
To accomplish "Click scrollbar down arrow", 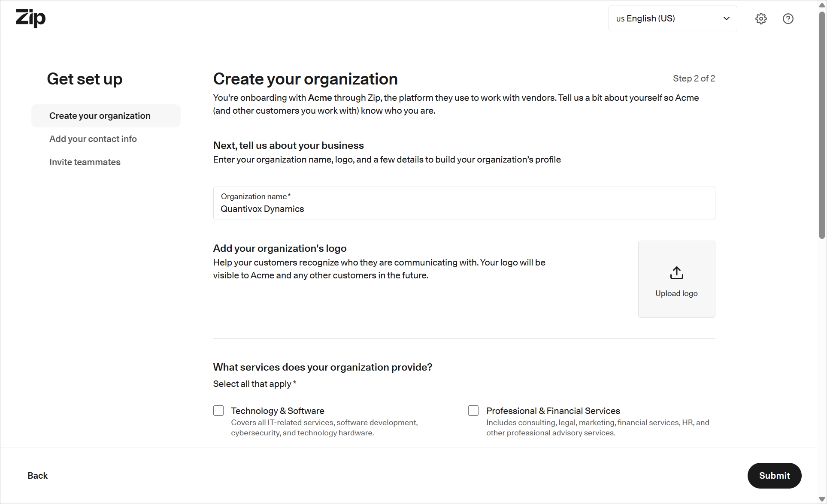I will [822, 499].
